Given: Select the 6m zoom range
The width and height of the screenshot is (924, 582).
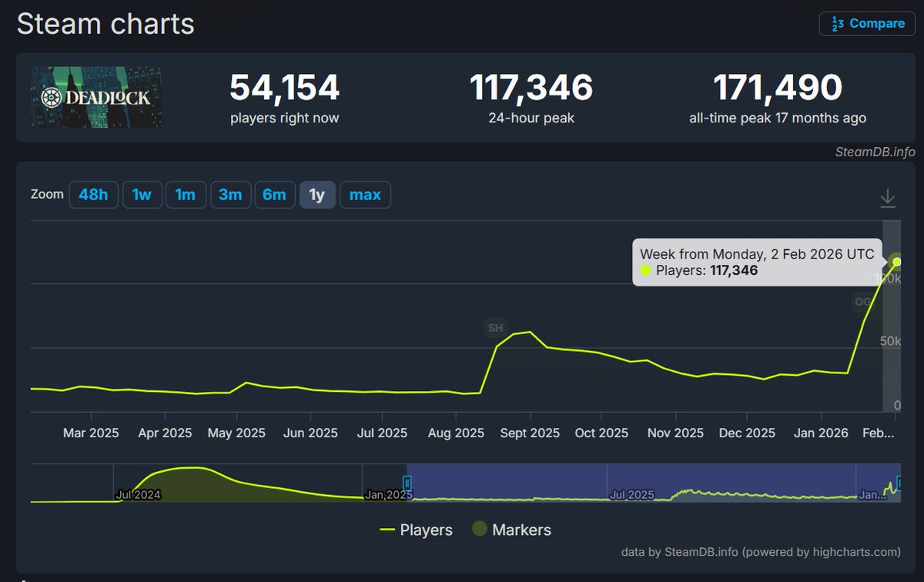Looking at the screenshot, I should click(x=275, y=195).
